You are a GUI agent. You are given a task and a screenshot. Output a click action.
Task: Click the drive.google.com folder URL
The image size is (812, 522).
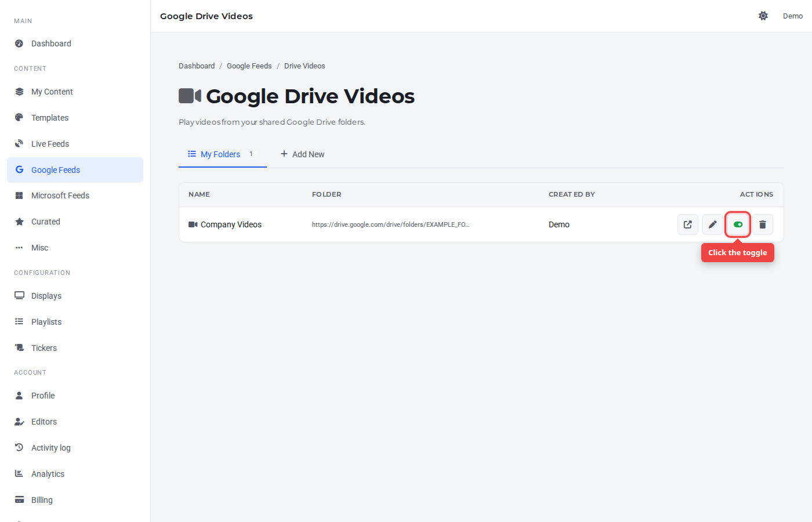[391, 224]
